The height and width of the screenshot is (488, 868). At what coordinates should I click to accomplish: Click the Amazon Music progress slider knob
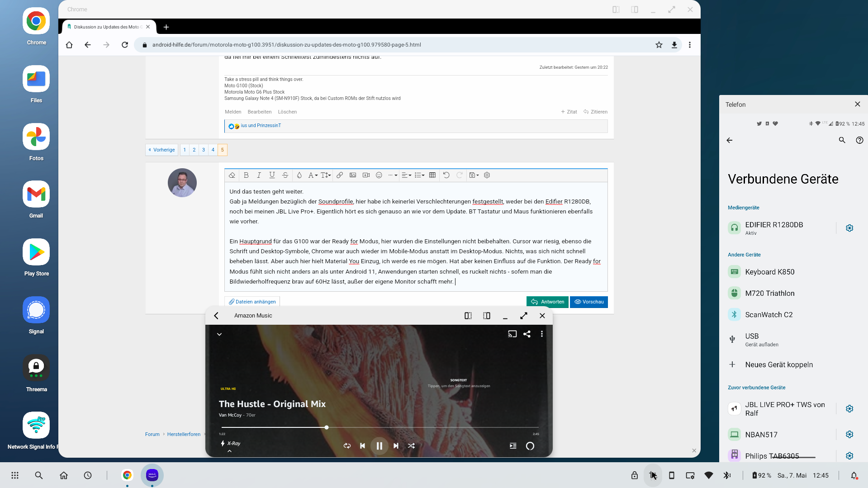click(327, 427)
